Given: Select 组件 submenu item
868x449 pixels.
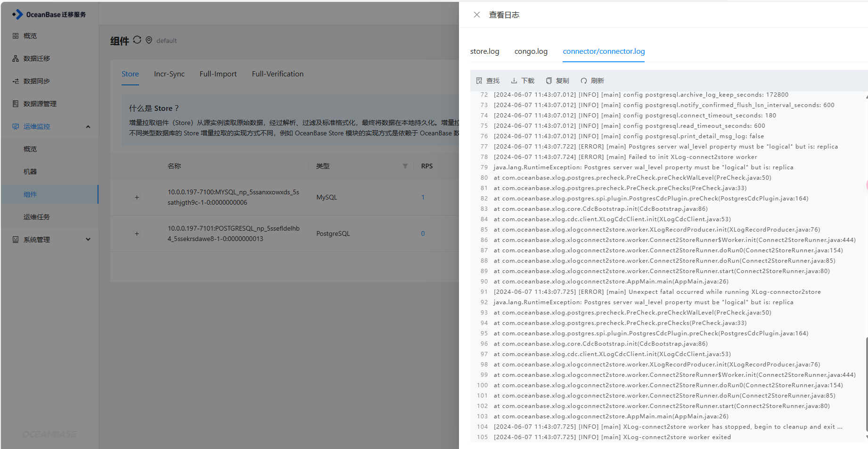Looking at the screenshot, I should pos(30,194).
